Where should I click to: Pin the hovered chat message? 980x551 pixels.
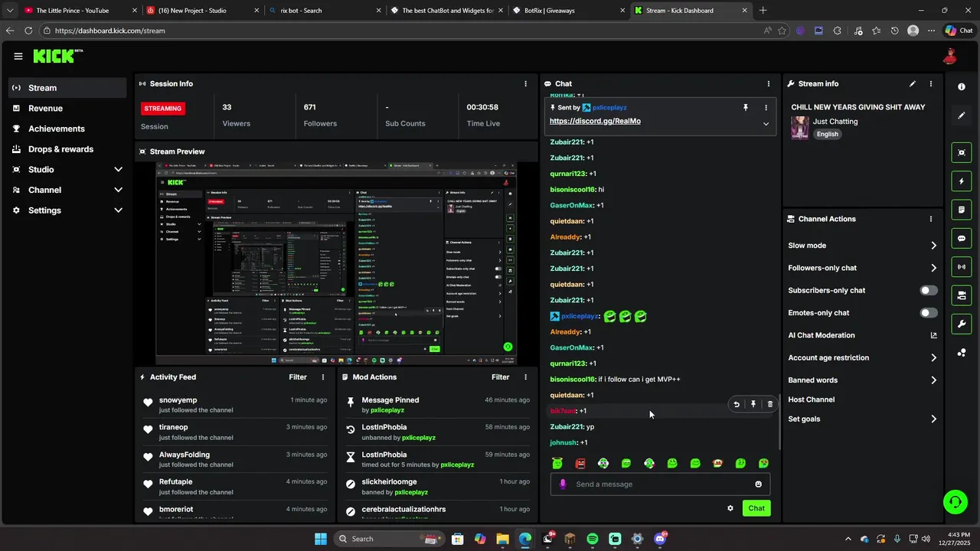point(753,404)
